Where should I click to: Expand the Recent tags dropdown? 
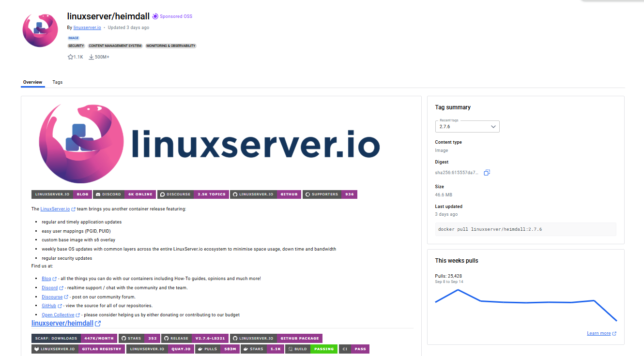467,127
